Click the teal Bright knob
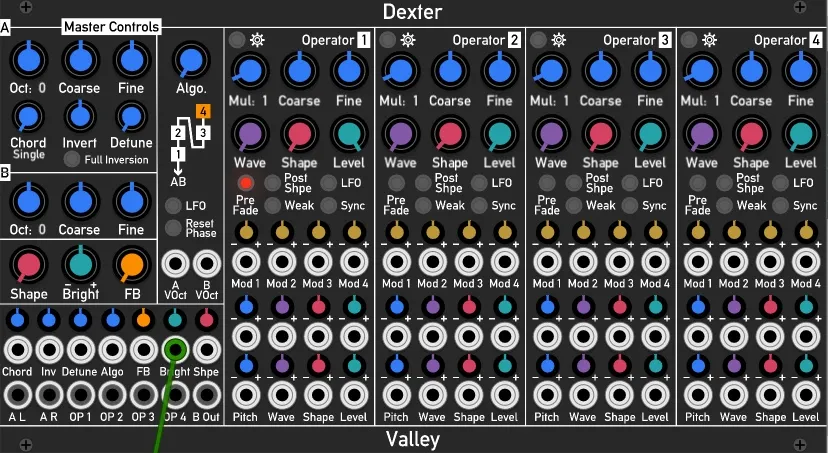The width and height of the screenshot is (828, 453). click(x=80, y=265)
